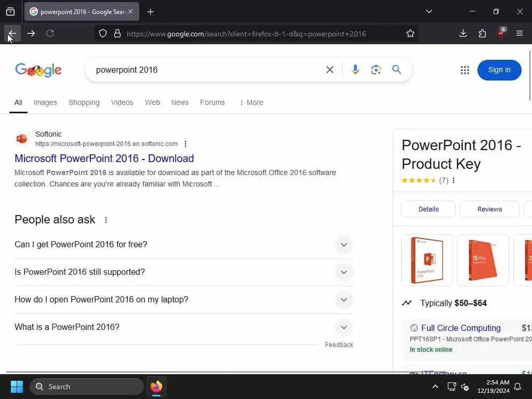Open the red extension with badge 6
Viewport: 532px width, 399px height.
(501, 33)
